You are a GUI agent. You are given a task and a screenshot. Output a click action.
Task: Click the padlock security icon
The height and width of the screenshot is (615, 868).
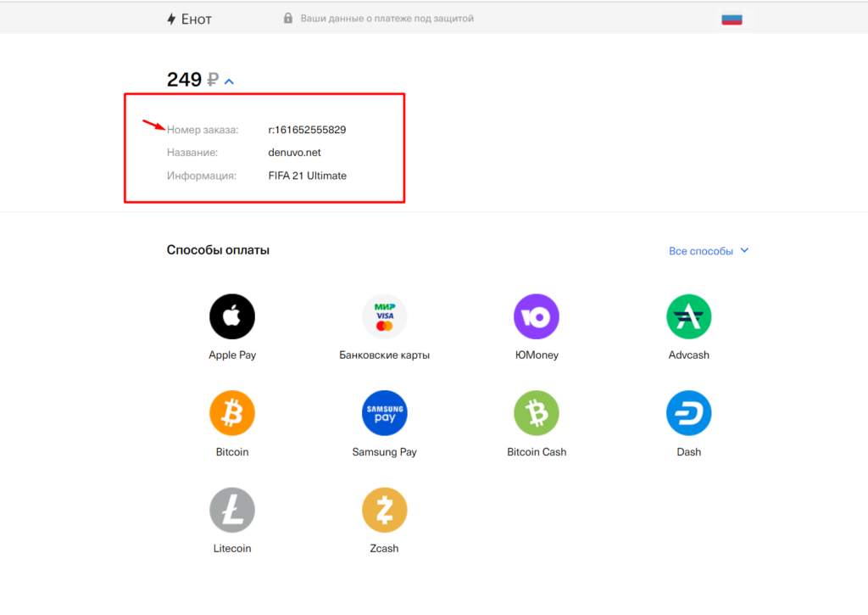288,19
